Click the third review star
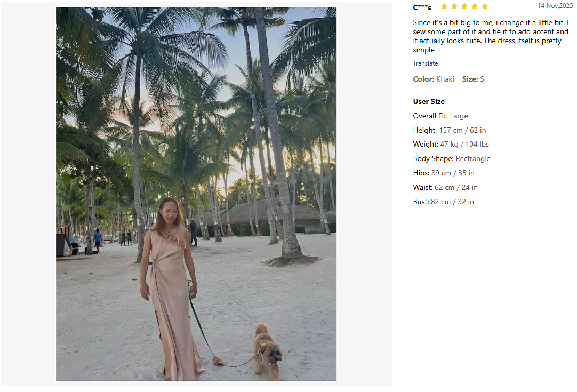The width and height of the screenshot is (577, 392). tap(464, 6)
